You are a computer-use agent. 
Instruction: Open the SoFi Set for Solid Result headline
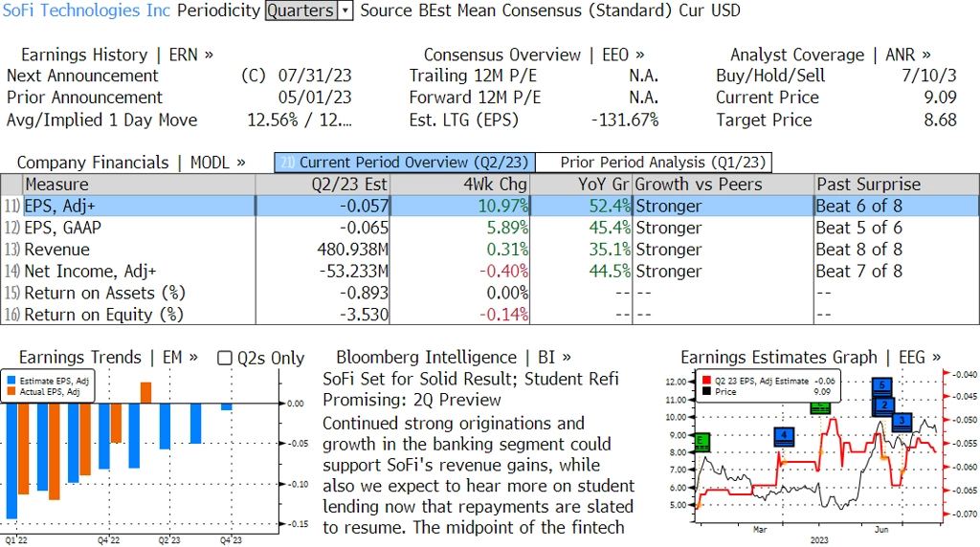click(x=471, y=389)
